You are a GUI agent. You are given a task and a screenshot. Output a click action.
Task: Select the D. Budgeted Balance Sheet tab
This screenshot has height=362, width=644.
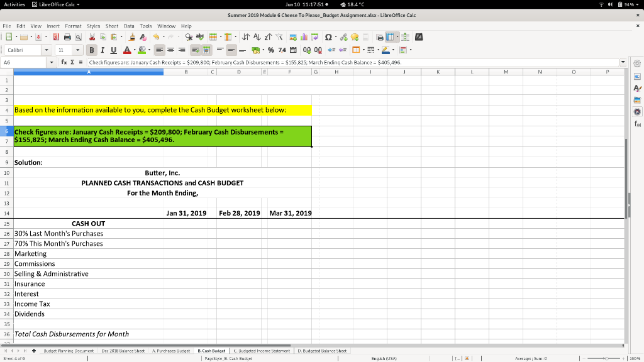[322, 351]
